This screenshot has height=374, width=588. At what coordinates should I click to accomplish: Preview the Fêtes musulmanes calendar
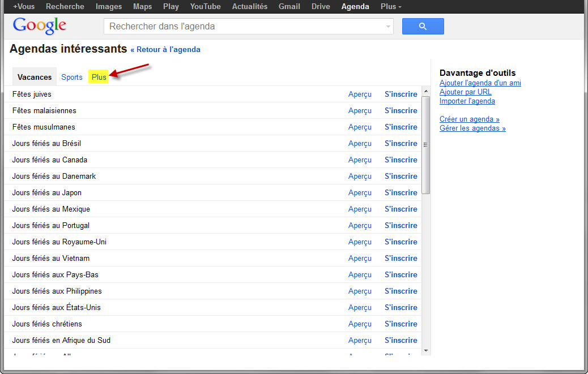[360, 127]
